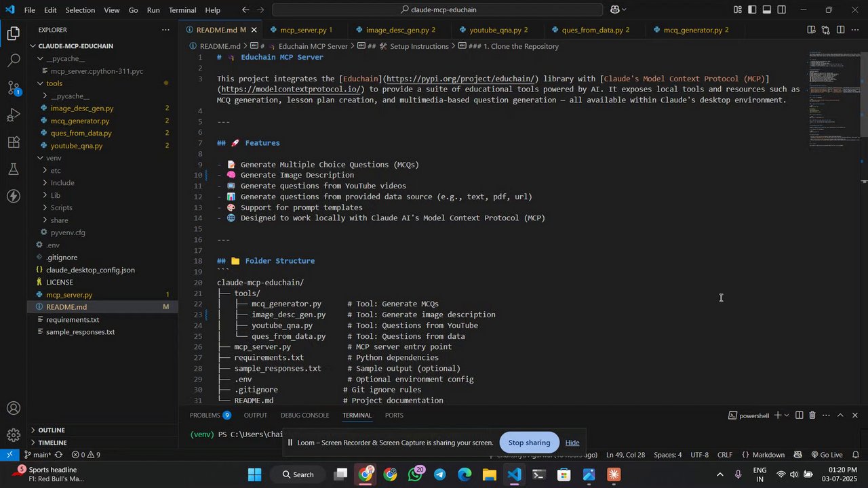Open the editor More Actions ellipsis
This screenshot has height=488, width=868.
pos(854,30)
